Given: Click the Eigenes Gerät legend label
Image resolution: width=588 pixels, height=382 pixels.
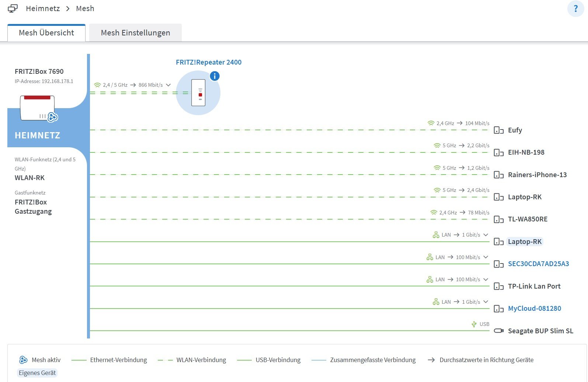Looking at the screenshot, I should [x=37, y=373].
